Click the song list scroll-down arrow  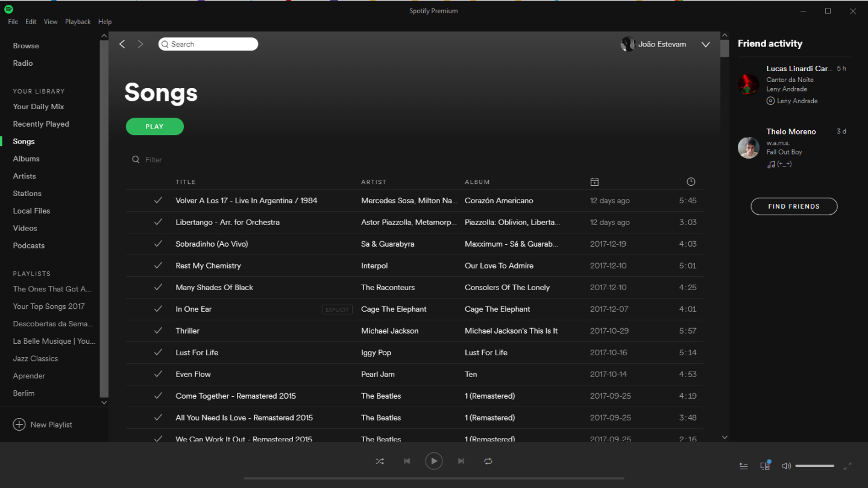[725, 437]
